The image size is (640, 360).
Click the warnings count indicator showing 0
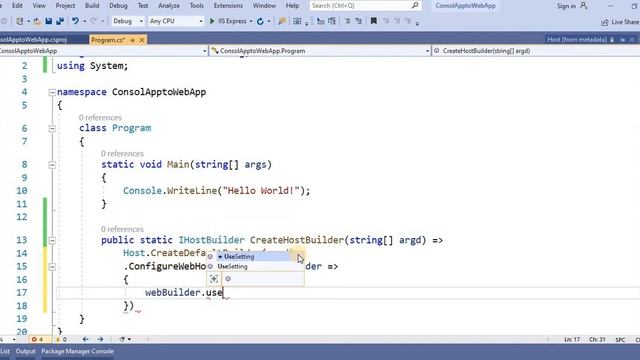click(x=61, y=339)
